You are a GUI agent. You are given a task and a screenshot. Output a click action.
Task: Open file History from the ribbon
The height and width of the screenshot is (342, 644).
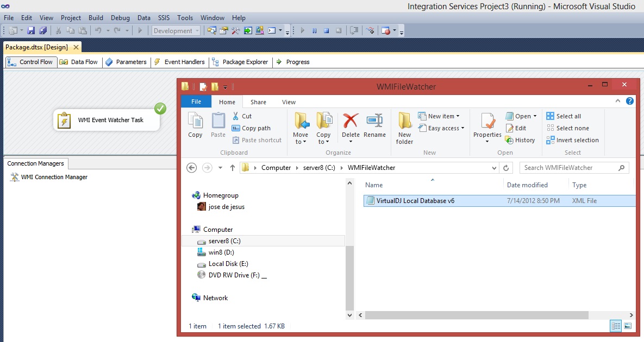520,140
